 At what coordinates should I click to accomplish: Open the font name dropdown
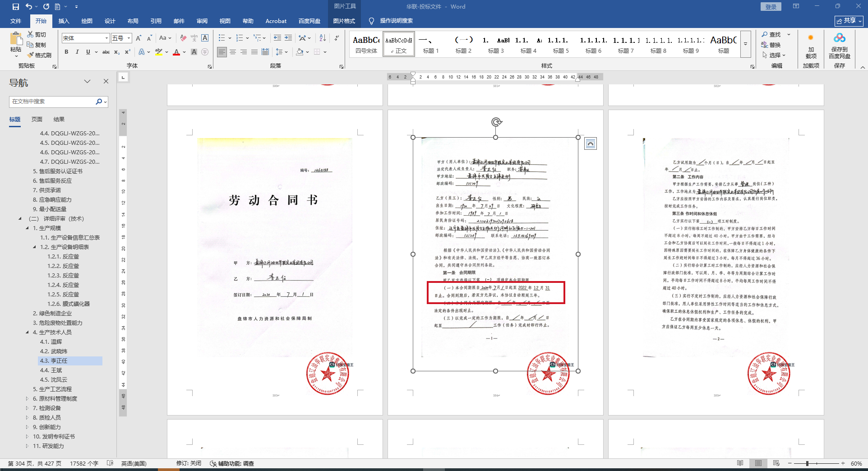[106, 38]
